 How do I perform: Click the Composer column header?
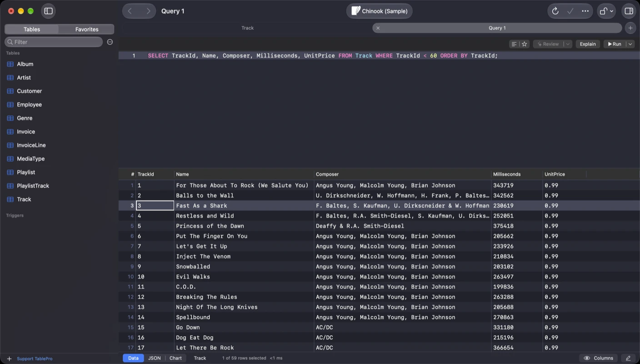pyautogui.click(x=402, y=174)
